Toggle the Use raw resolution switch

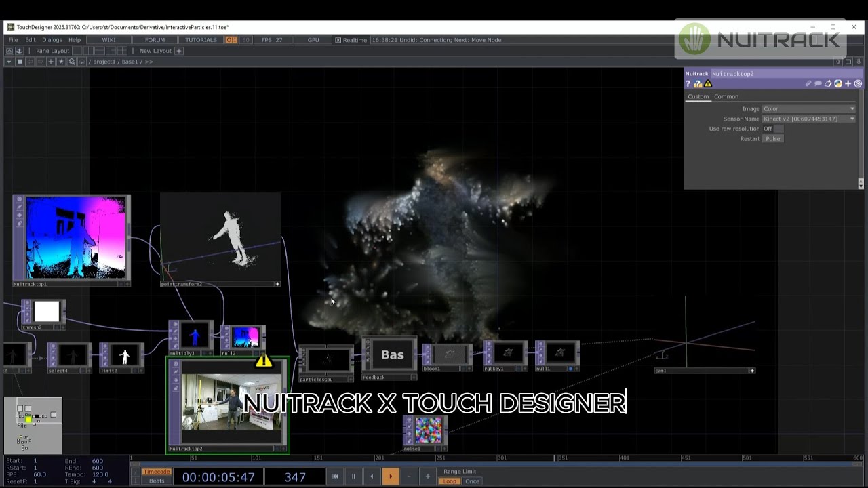(778, 129)
